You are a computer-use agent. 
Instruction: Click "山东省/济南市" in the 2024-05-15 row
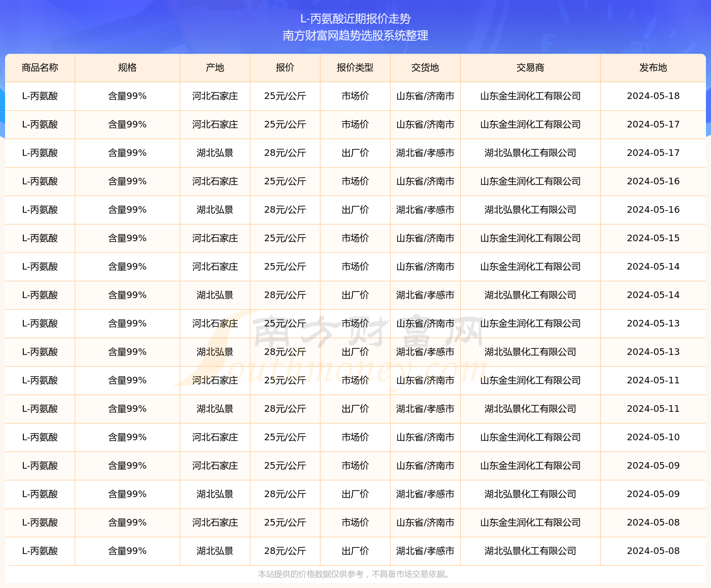[425, 238]
